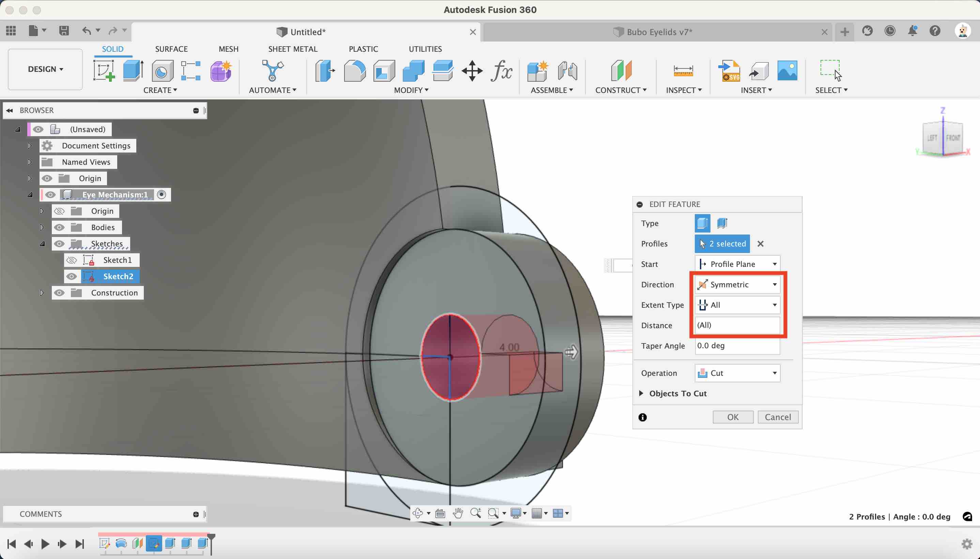This screenshot has height=559, width=980.
Task: Open Change Parameters fx icon
Action: click(501, 71)
